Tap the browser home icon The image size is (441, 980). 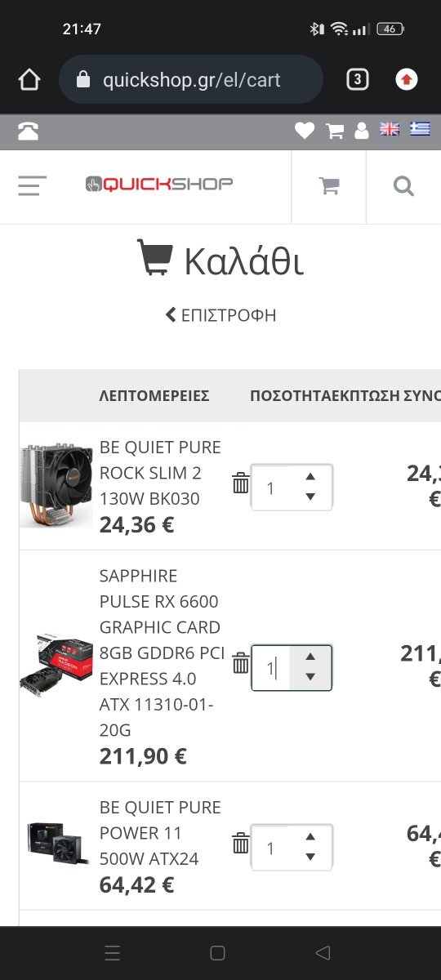pos(29,79)
